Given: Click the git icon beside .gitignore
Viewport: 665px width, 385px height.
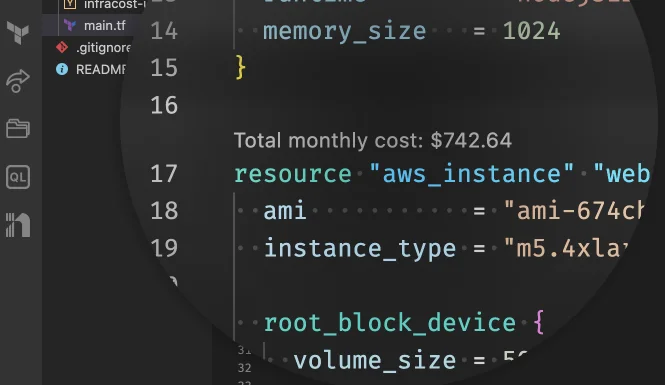Looking at the screenshot, I should (62, 47).
